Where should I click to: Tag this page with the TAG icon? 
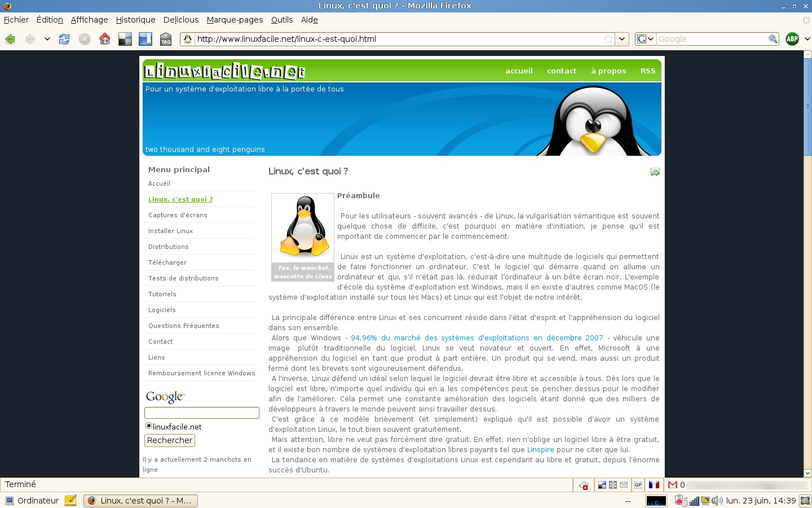click(166, 39)
